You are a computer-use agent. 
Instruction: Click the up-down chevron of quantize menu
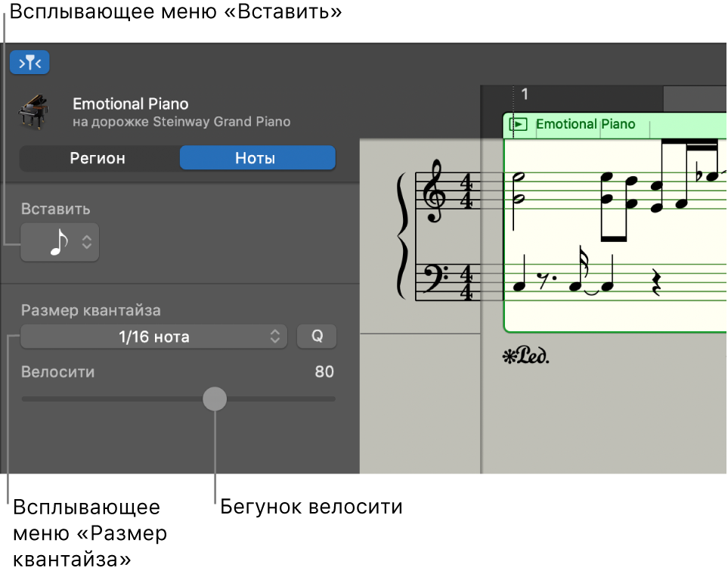coord(275,337)
